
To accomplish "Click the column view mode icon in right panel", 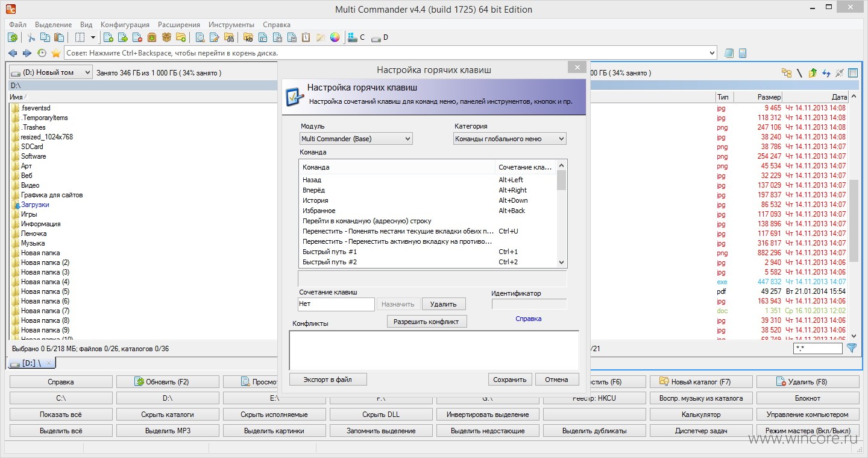I will [852, 73].
